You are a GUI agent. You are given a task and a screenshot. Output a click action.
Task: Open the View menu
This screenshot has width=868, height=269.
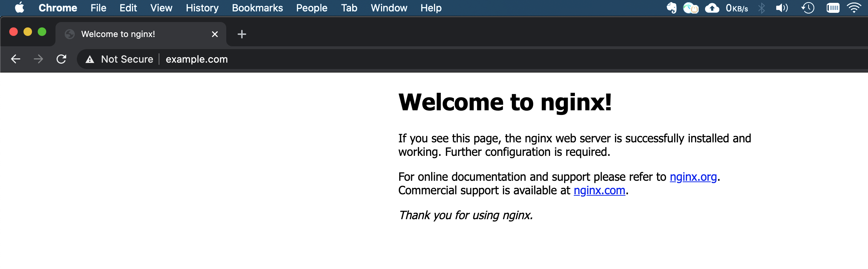click(x=161, y=8)
